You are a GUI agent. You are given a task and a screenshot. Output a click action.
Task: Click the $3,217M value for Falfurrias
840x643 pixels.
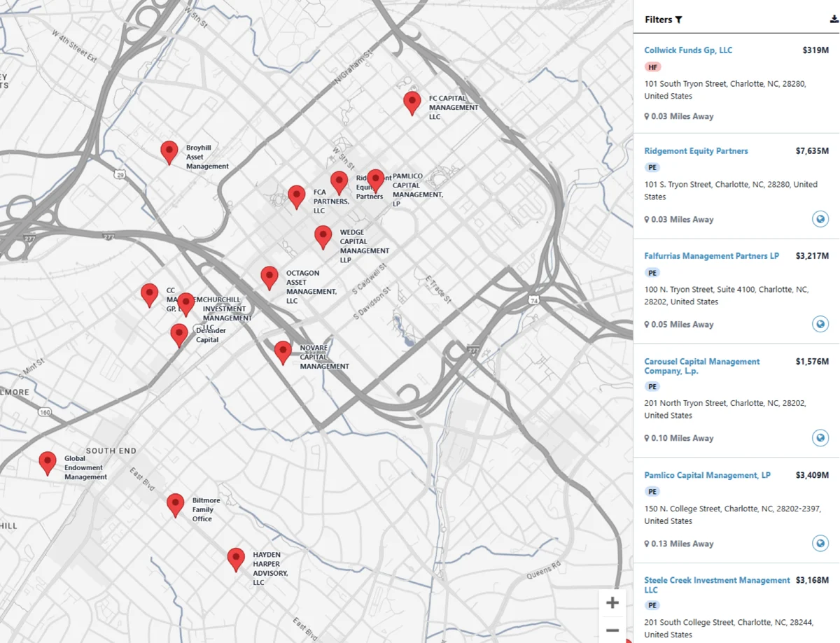click(x=812, y=256)
